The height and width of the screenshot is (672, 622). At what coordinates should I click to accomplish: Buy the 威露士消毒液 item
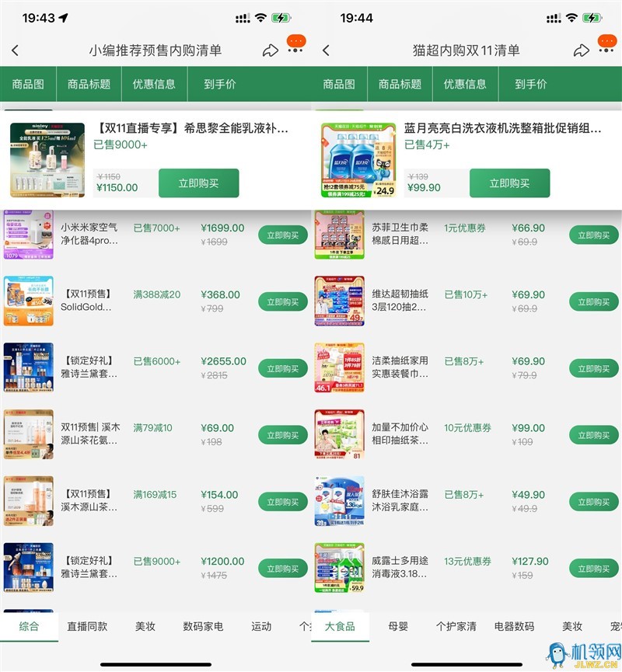(x=594, y=569)
